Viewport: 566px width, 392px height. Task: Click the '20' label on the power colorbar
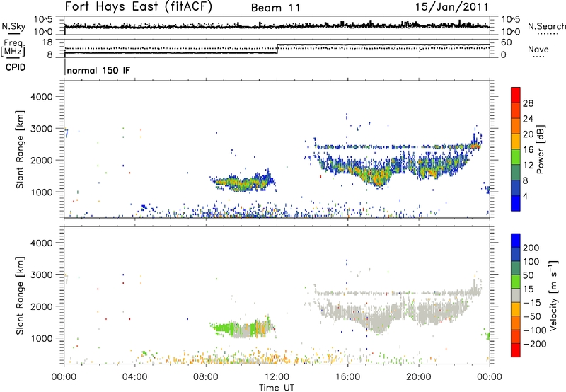(528, 134)
